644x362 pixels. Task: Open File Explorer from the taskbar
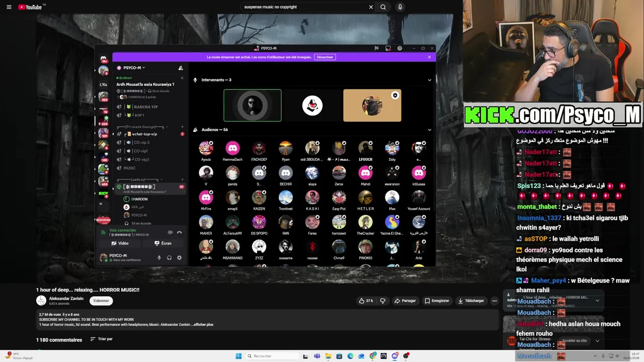point(328,356)
